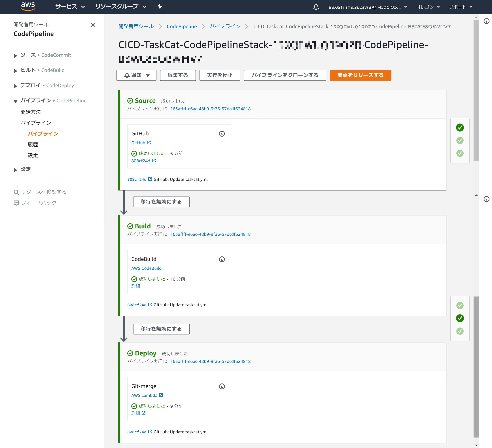Open info icon on GitHub action card
This screenshot has width=492, height=448.
pyautogui.click(x=222, y=134)
